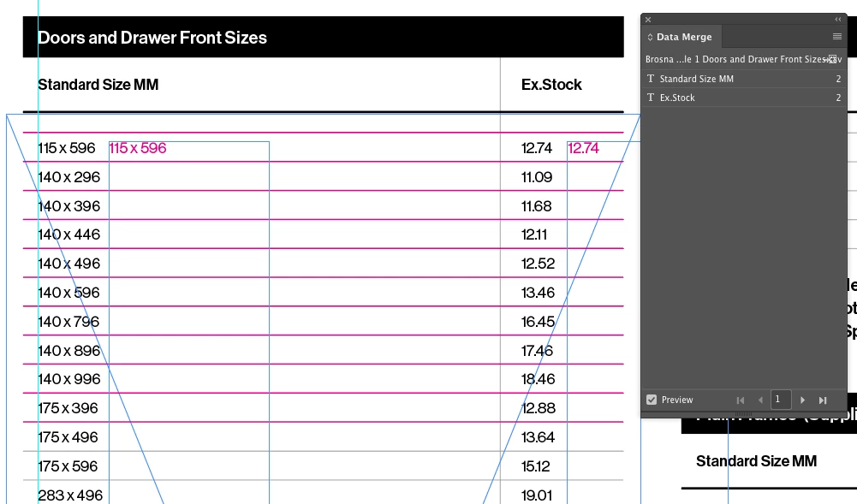The image size is (857, 504).
Task: Click the Create Merged Document icon
Action: pyautogui.click(x=832, y=60)
